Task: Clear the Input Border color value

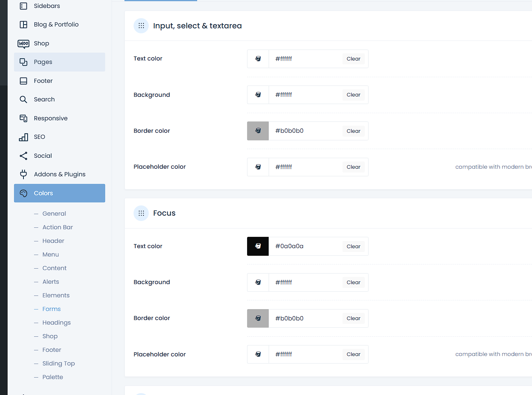Action: [x=353, y=131]
